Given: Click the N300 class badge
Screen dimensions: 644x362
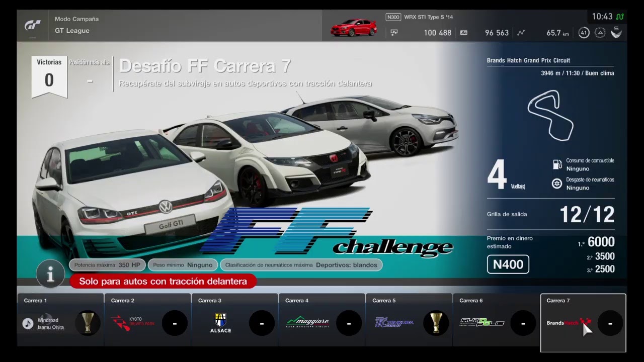Looking at the screenshot, I should 393,17.
